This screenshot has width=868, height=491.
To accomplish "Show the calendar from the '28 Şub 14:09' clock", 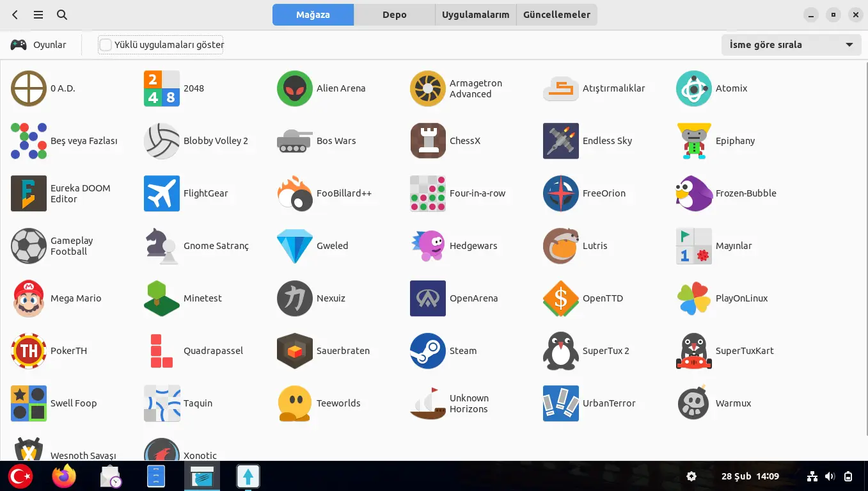I will 750,476.
